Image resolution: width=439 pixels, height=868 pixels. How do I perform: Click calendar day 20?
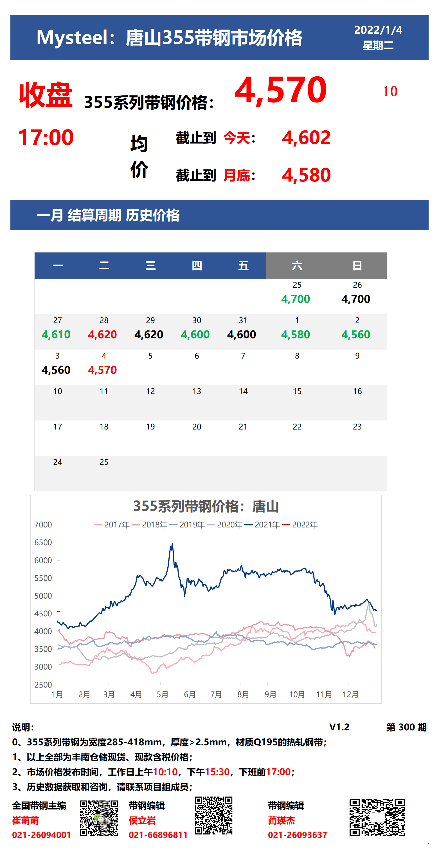197,427
